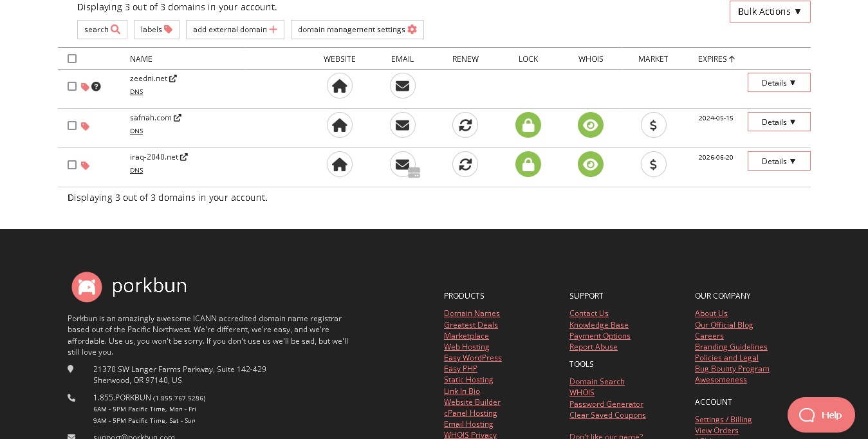Sort the domains by NAME column header
The height and width of the screenshot is (439, 868).
[x=141, y=59]
